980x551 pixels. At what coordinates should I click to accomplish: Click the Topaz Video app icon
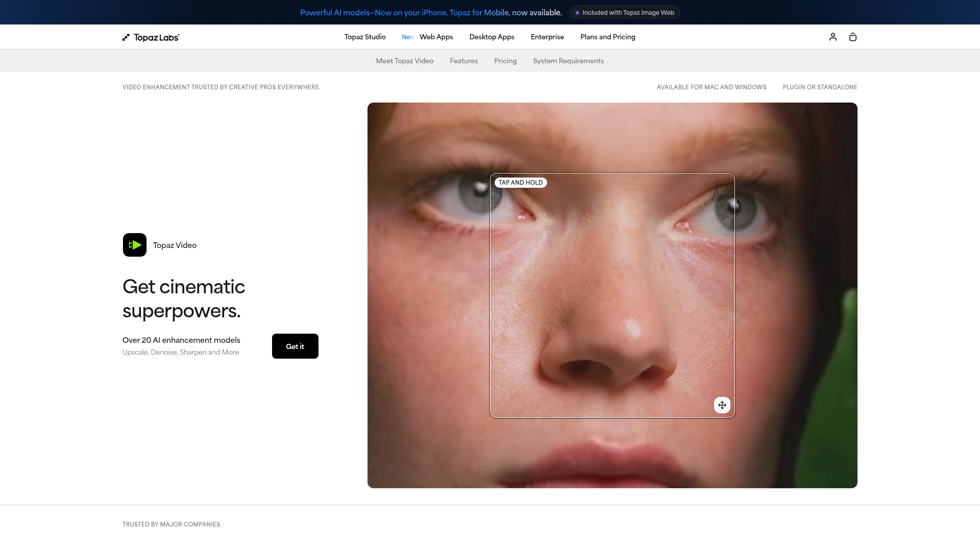135,245
